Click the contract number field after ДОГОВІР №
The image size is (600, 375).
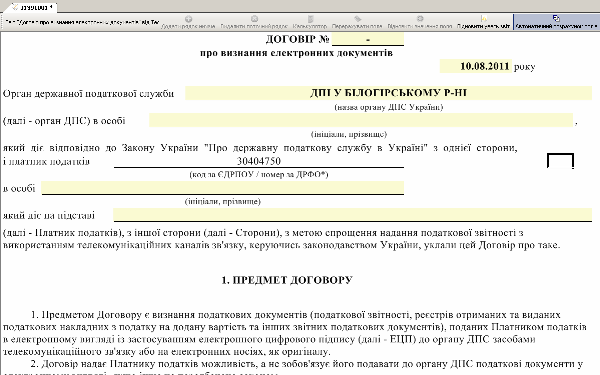point(368,39)
